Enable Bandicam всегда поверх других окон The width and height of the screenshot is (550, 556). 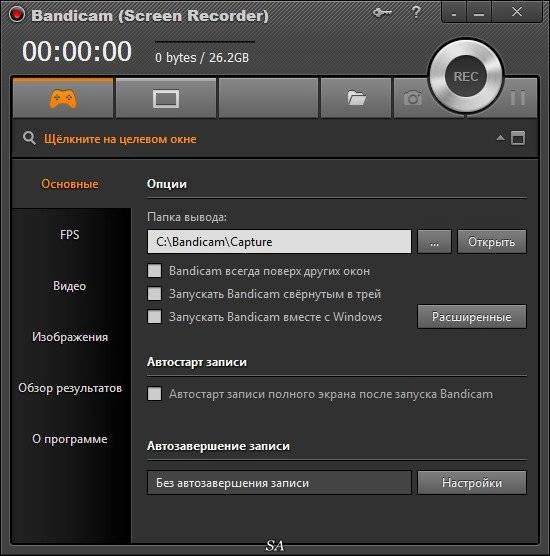[154, 271]
